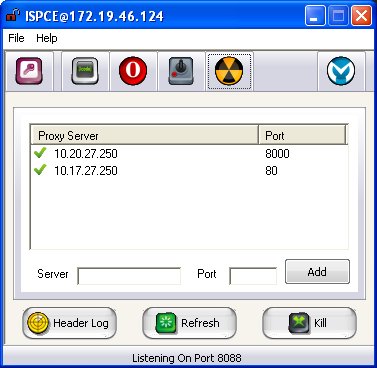Click green checkmark beside 10.17.27.250
Image resolution: width=377 pixels, height=368 pixels.
[40, 170]
